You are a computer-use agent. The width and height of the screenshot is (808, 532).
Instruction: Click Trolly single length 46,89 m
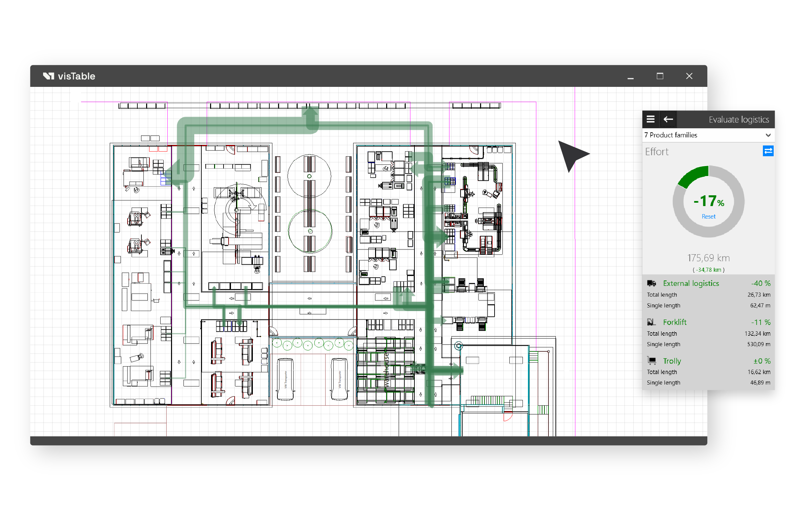point(760,383)
